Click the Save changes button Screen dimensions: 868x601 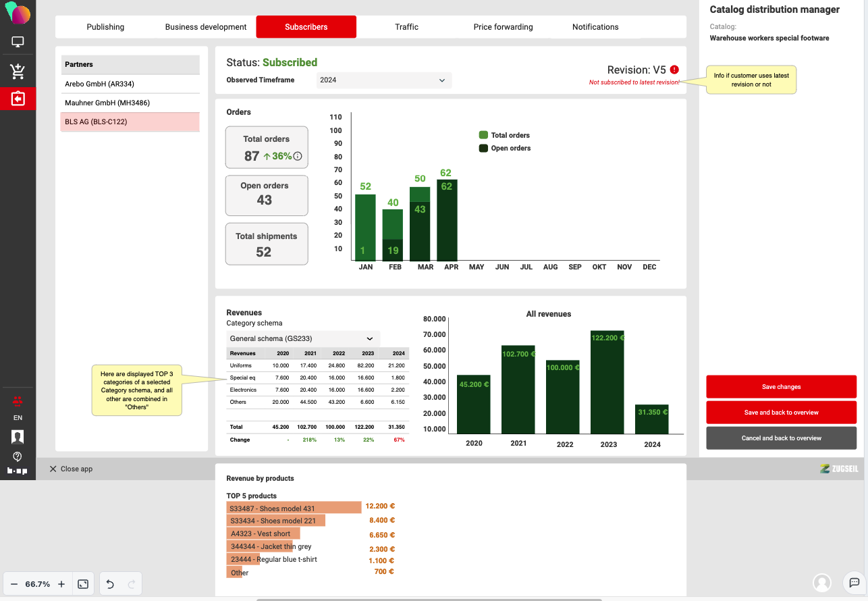(x=781, y=387)
